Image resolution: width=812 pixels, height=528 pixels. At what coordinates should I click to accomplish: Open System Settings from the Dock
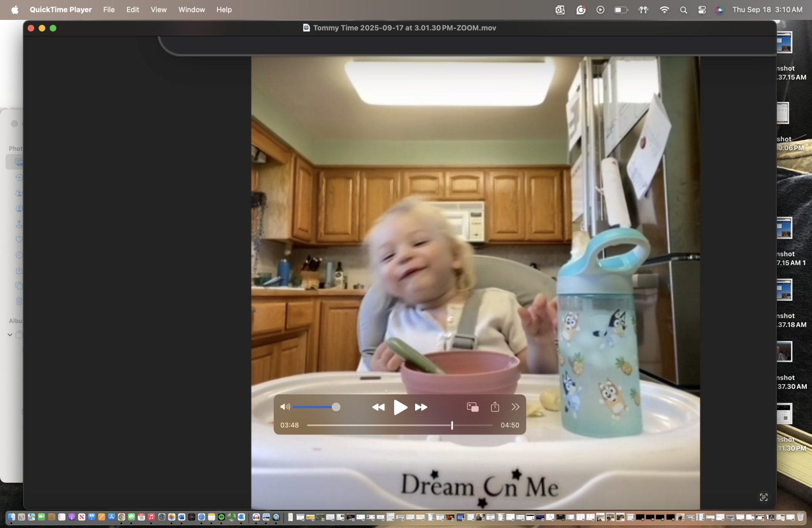[162, 517]
